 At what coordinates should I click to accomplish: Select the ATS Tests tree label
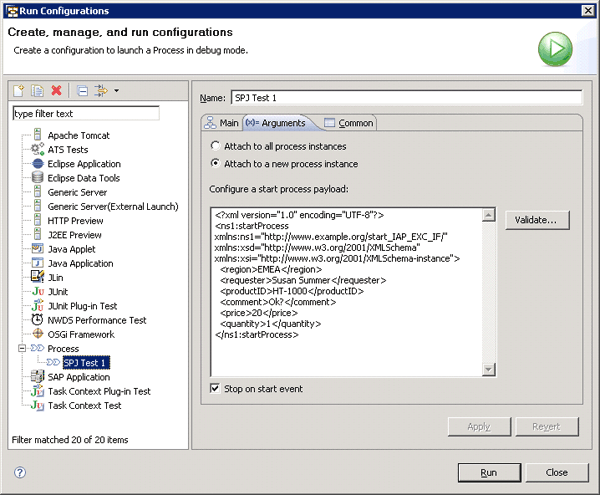click(68, 150)
